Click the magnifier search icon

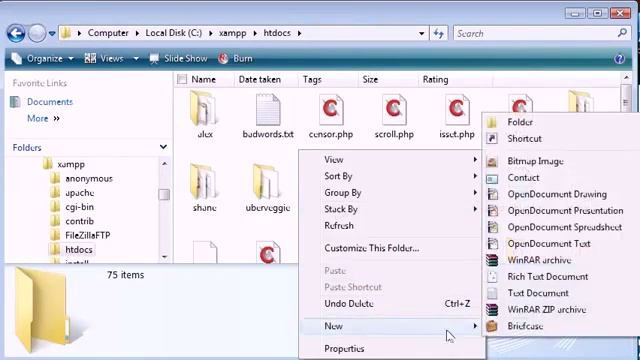(x=622, y=33)
